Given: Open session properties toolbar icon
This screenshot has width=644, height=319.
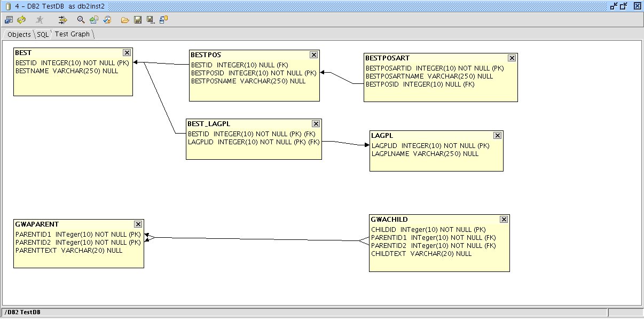Looking at the screenshot, I should pyautogui.click(x=9, y=20).
